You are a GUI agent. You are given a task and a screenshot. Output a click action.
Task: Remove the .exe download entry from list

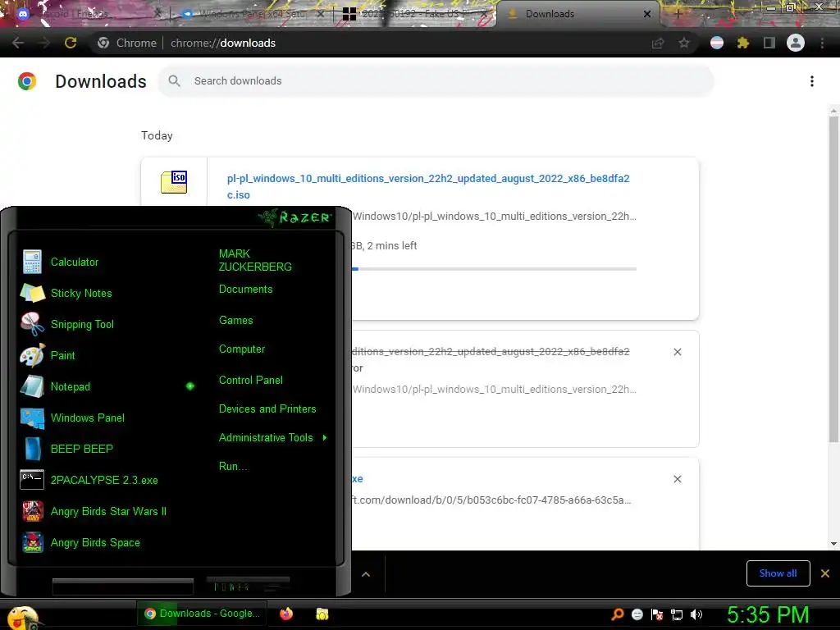(677, 479)
